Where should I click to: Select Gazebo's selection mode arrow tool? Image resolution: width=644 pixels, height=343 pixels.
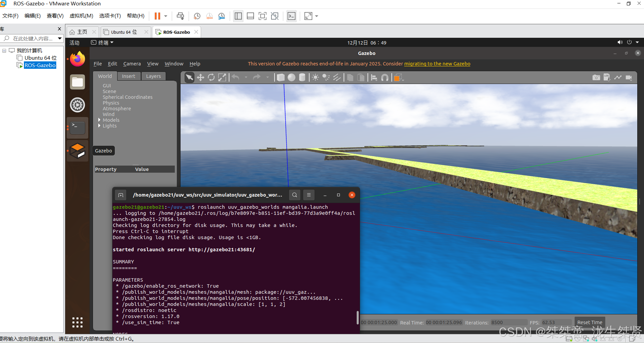point(190,78)
